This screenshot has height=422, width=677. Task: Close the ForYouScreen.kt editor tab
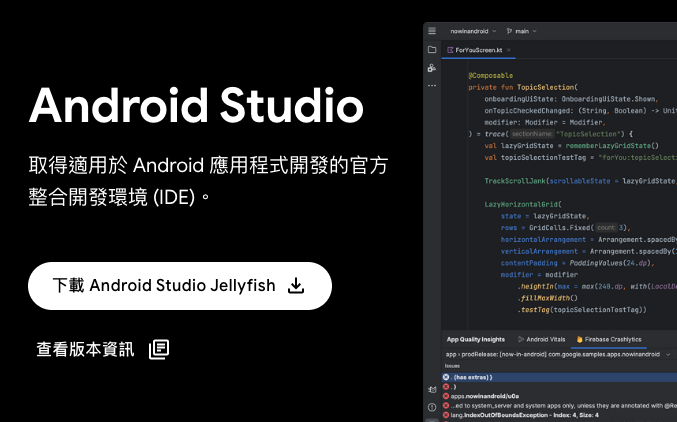pos(509,50)
